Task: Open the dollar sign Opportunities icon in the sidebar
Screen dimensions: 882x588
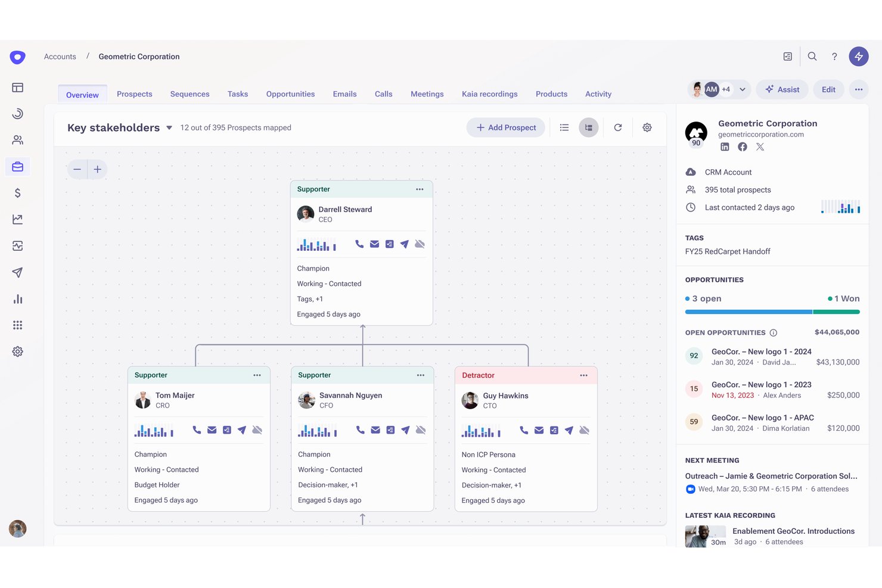Action: [x=18, y=193]
